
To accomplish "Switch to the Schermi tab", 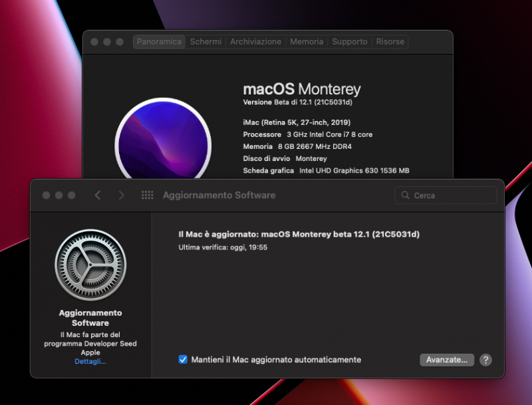I will click(205, 42).
